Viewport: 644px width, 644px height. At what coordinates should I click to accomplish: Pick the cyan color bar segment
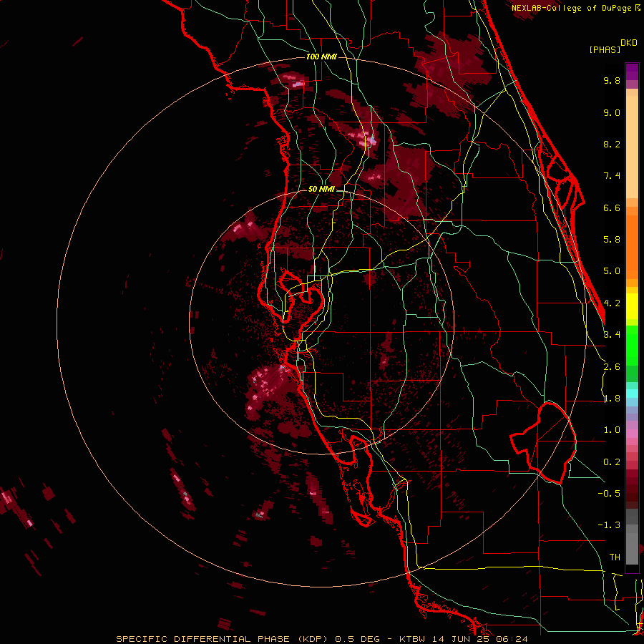(x=632, y=394)
